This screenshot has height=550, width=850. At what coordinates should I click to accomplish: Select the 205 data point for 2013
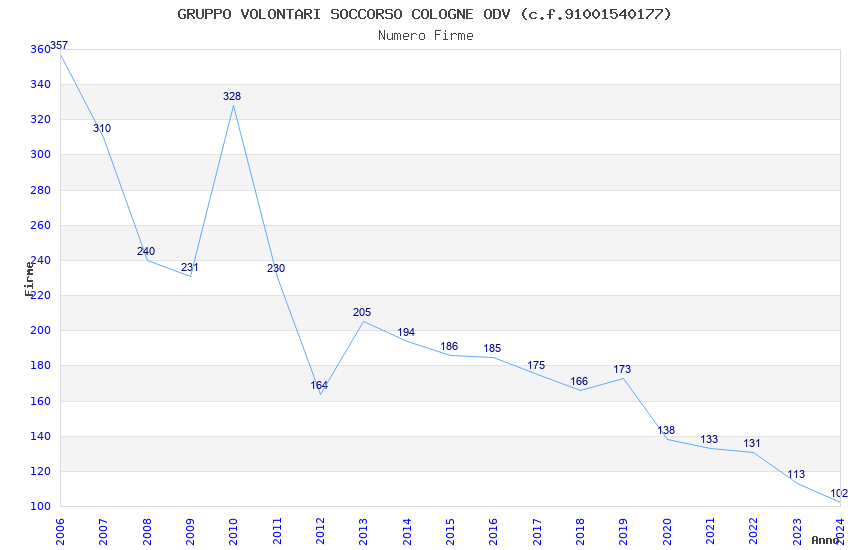coord(362,313)
